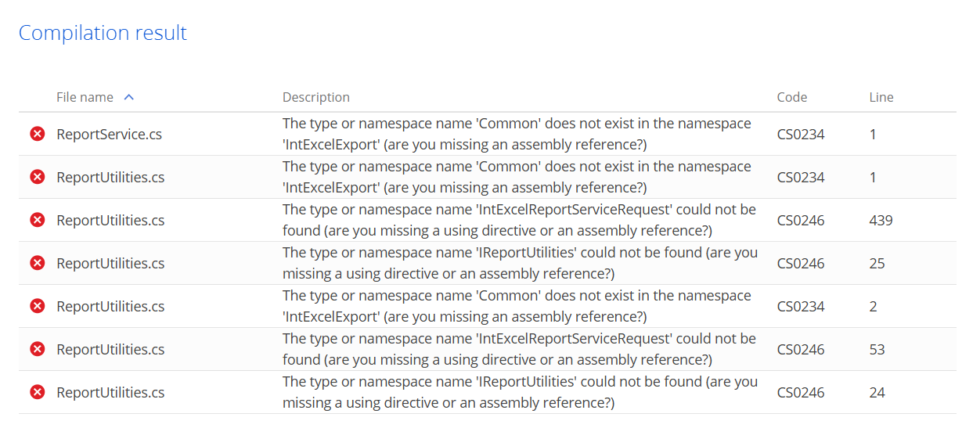The height and width of the screenshot is (421, 980).
Task: Select the 'IReportUtilities' error description on line 25
Action: pos(521,263)
